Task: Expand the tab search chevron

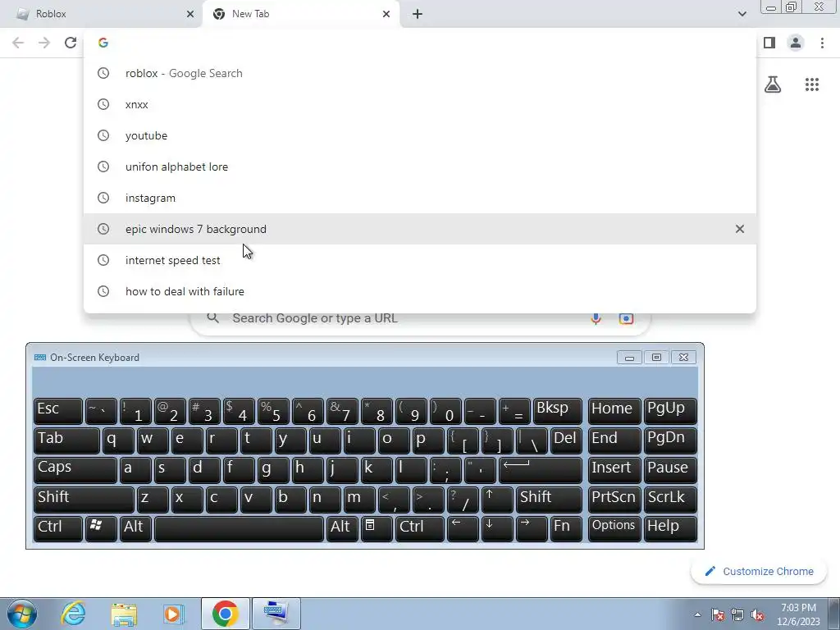Action: pos(742,14)
